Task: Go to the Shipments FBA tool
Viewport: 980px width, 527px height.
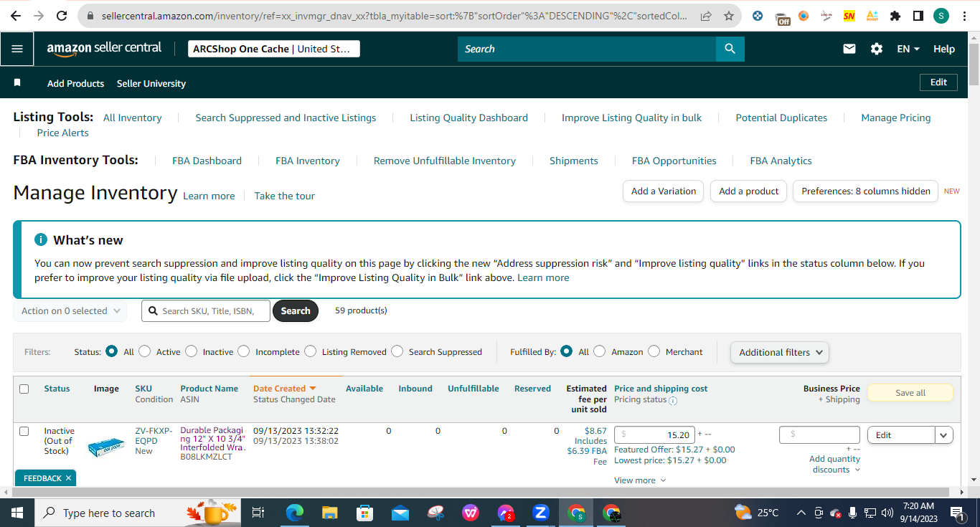Action: pyautogui.click(x=573, y=161)
